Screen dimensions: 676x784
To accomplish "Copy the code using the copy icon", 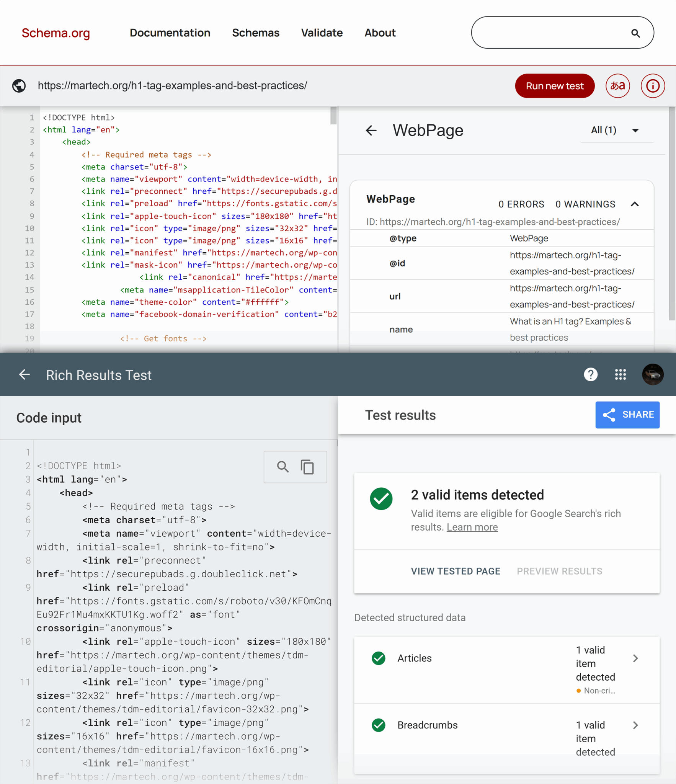I will (x=307, y=467).
